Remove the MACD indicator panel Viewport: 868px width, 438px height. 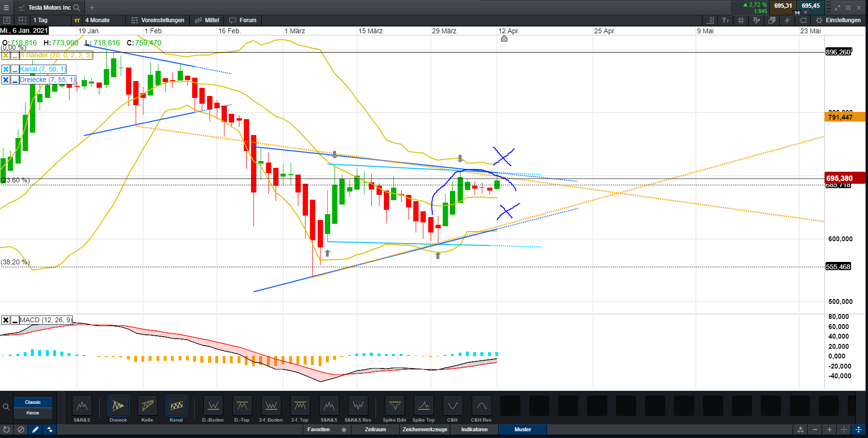(x=6, y=320)
